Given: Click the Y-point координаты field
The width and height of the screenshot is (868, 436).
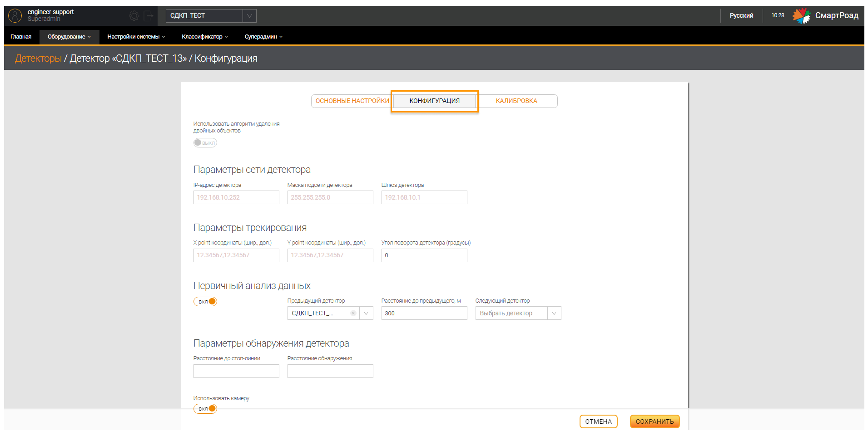Looking at the screenshot, I should [x=330, y=255].
